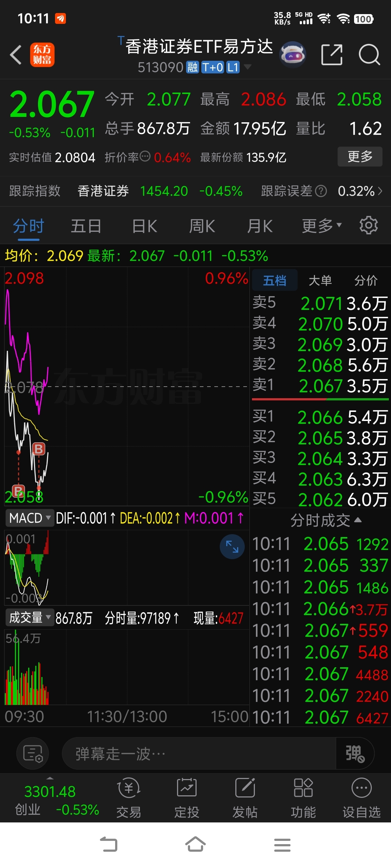Tap the fund title 香港证券ETF易方达
Viewport: 391px width, 868px height.
199,47
